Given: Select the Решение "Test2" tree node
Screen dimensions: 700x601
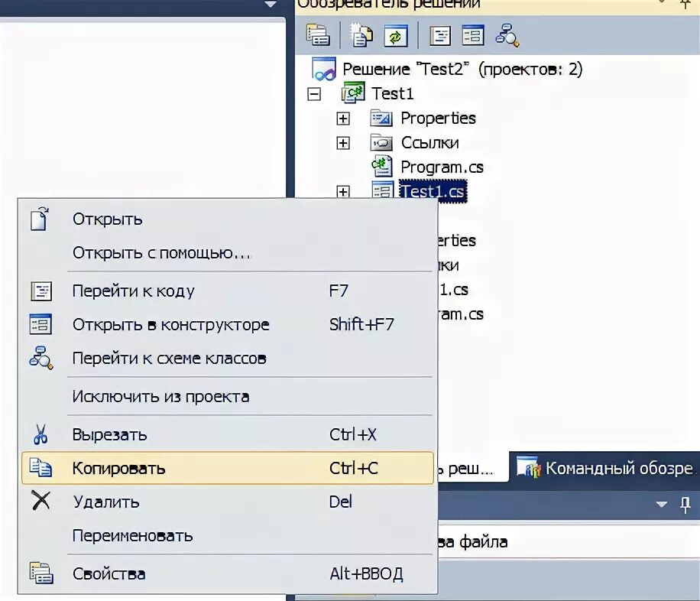Looking at the screenshot, I should [462, 69].
